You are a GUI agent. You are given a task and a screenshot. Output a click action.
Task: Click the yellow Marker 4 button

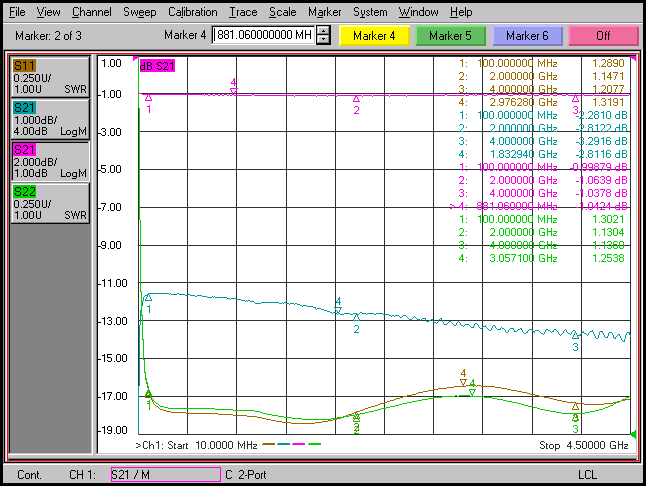pyautogui.click(x=374, y=36)
